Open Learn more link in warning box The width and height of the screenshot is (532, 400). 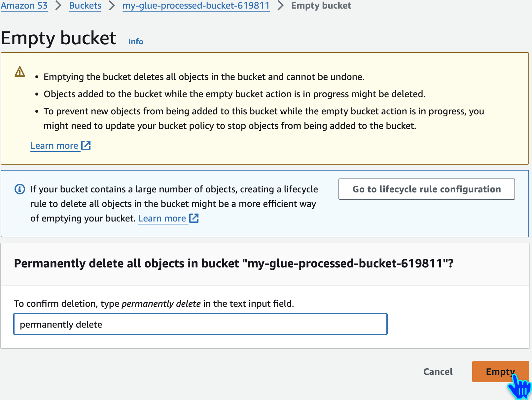point(54,146)
